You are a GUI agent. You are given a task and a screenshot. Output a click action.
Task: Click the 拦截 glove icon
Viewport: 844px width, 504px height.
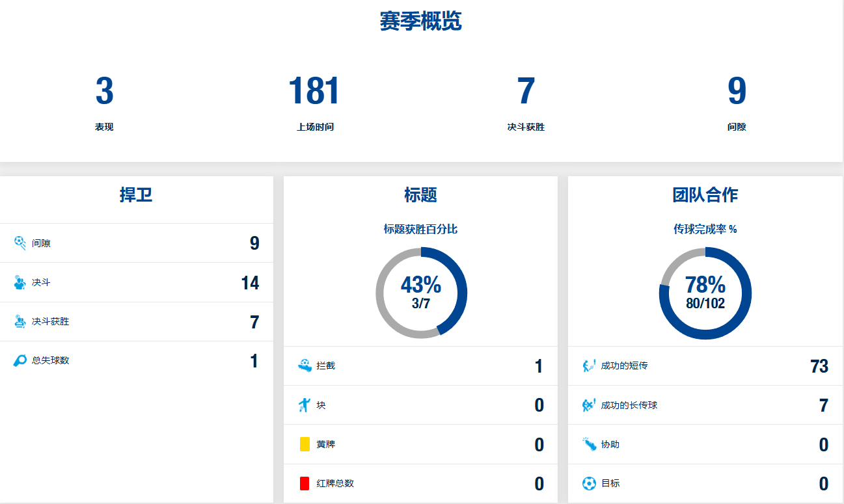[305, 365]
